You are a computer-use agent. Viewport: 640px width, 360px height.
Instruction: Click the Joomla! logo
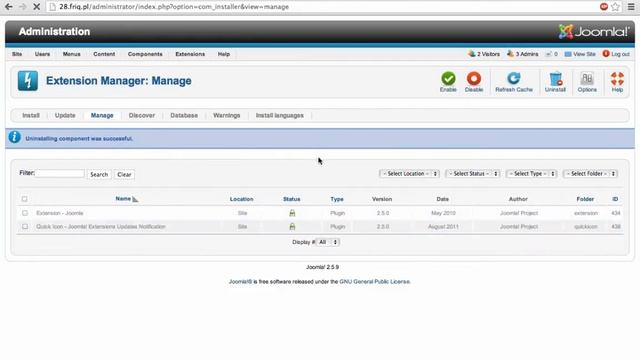pyautogui.click(x=594, y=31)
